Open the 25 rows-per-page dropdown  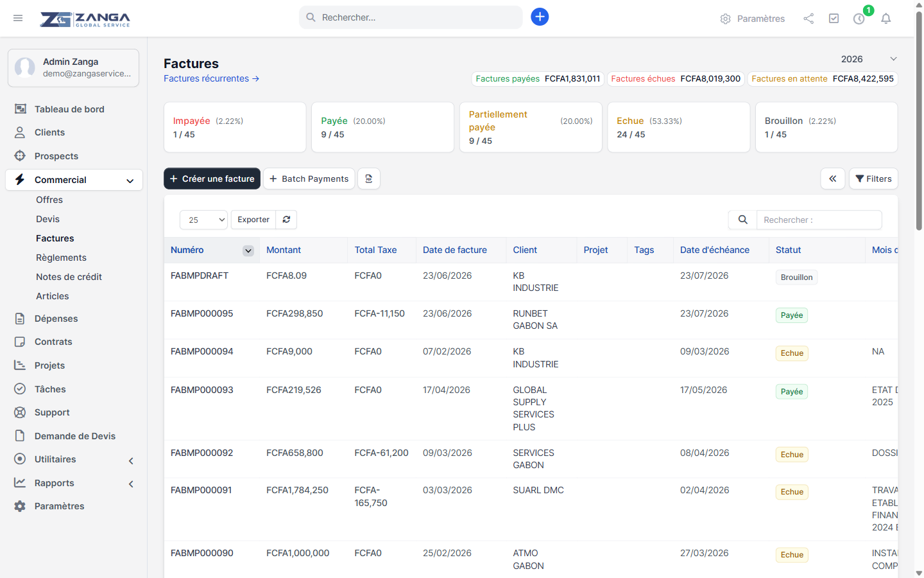[x=203, y=220]
